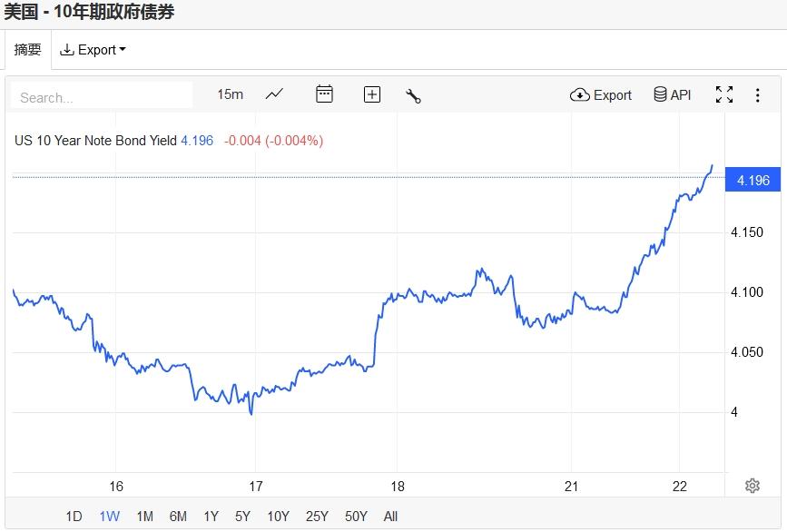Open the three-dot more options menu
This screenshot has height=532, width=787.
pyautogui.click(x=757, y=94)
